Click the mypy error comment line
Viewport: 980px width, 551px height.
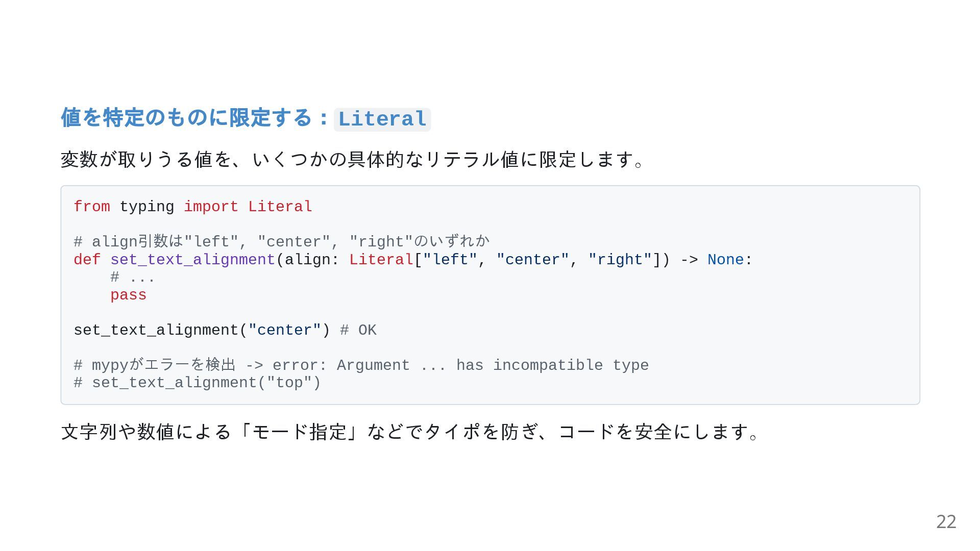click(x=361, y=365)
